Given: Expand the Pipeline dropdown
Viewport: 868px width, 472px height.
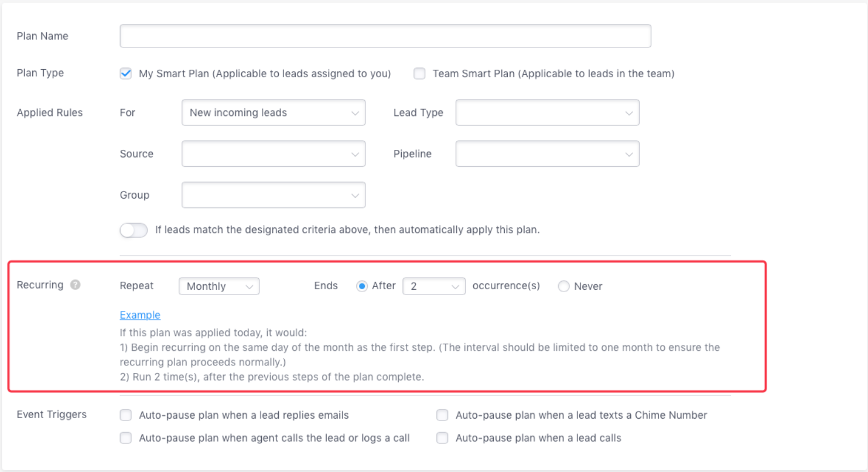Looking at the screenshot, I should tap(547, 154).
